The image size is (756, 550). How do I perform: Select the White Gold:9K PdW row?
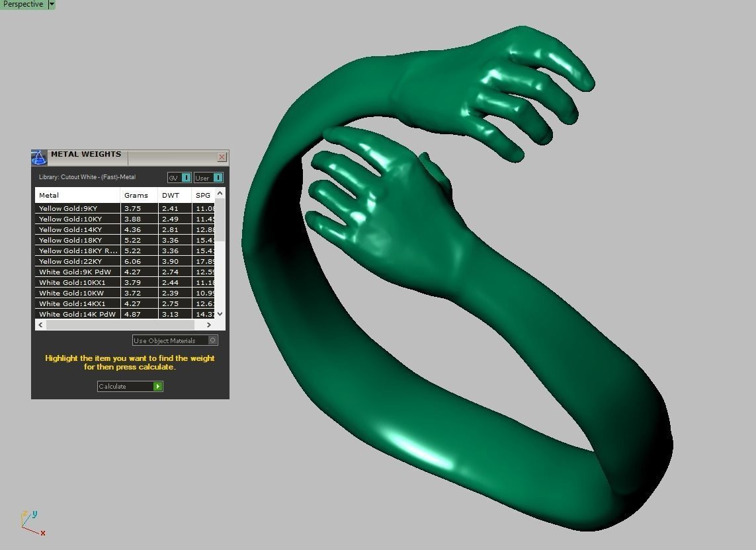click(124, 272)
